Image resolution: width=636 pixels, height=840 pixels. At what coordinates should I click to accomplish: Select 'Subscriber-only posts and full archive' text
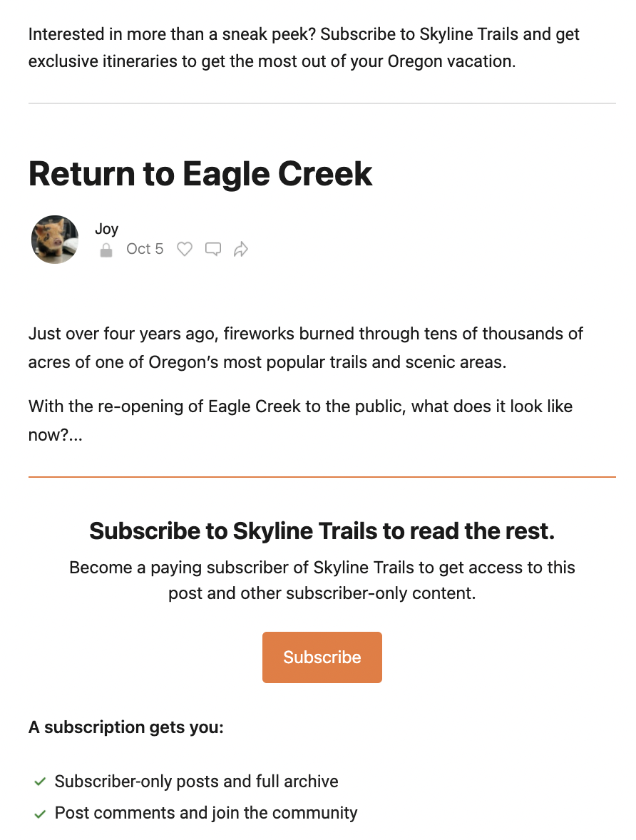tap(197, 782)
